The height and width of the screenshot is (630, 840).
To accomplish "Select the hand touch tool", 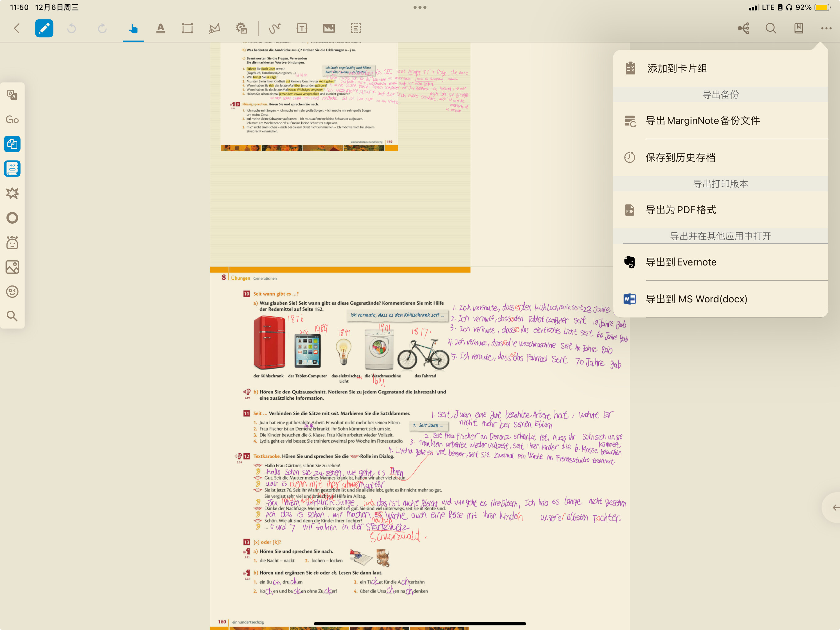I will point(133,28).
